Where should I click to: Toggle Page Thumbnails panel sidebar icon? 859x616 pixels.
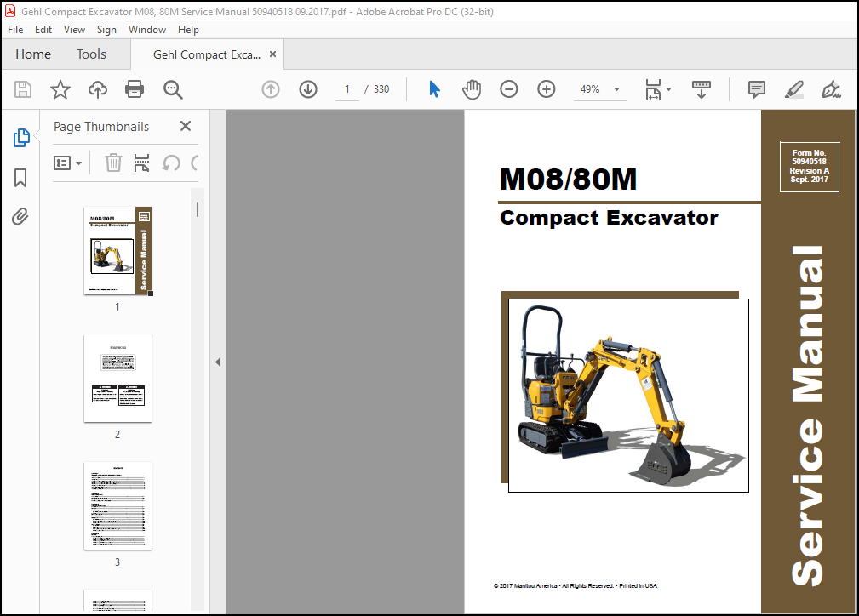(x=20, y=138)
